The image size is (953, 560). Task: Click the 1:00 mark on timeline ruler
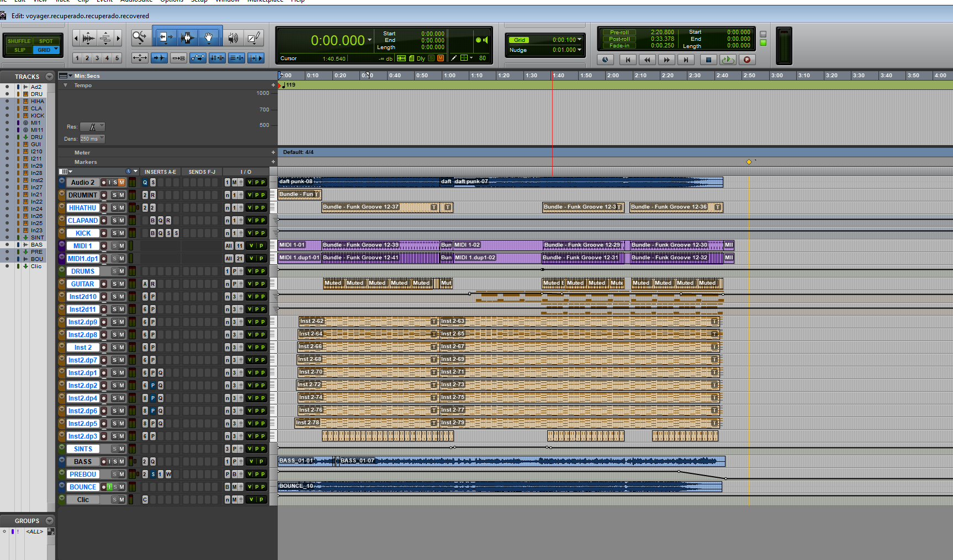(x=449, y=76)
